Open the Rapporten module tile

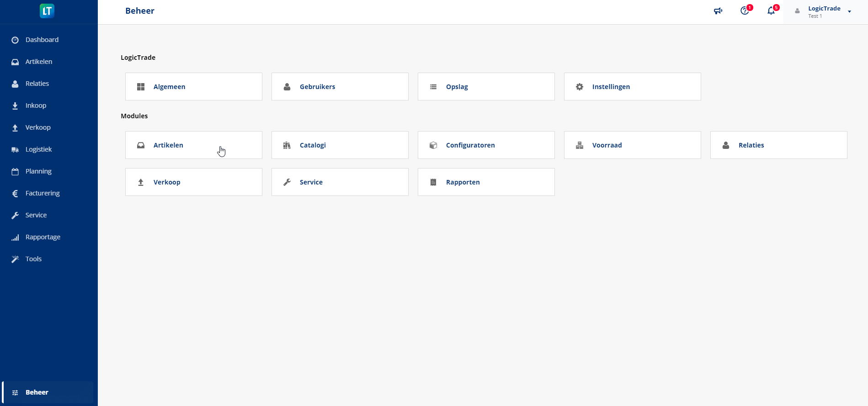point(486,182)
